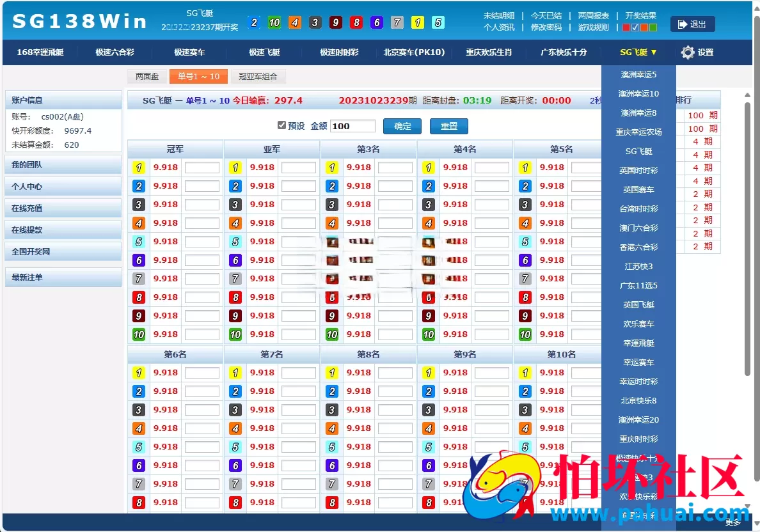Switch to the 两面盘 tab
Screen dimensions: 760x532
(x=147, y=77)
